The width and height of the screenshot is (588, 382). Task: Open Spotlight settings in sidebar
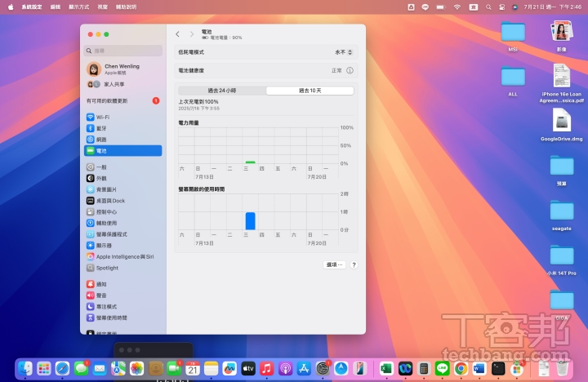(x=123, y=268)
